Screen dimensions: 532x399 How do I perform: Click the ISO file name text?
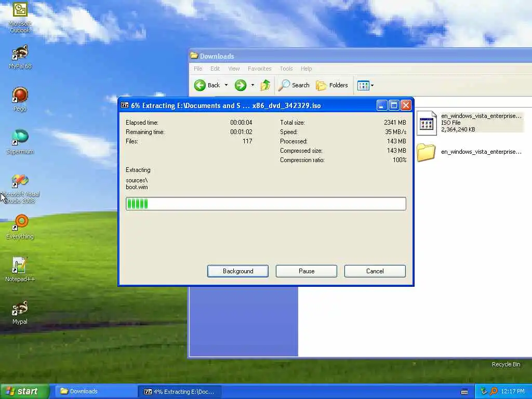[x=481, y=116]
